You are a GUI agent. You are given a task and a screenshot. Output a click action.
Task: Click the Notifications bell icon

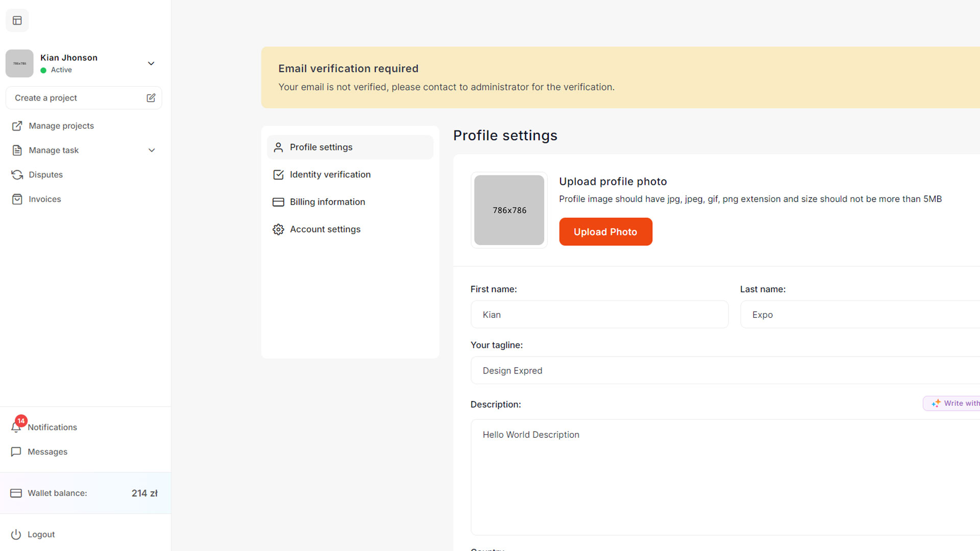16,428
